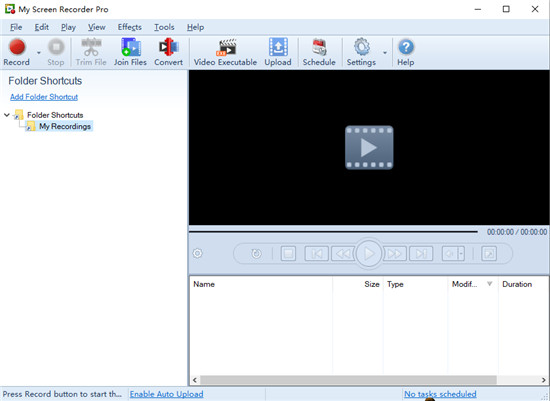Click the Enable Auto Upload link
The height and width of the screenshot is (401, 550).
coord(167,394)
